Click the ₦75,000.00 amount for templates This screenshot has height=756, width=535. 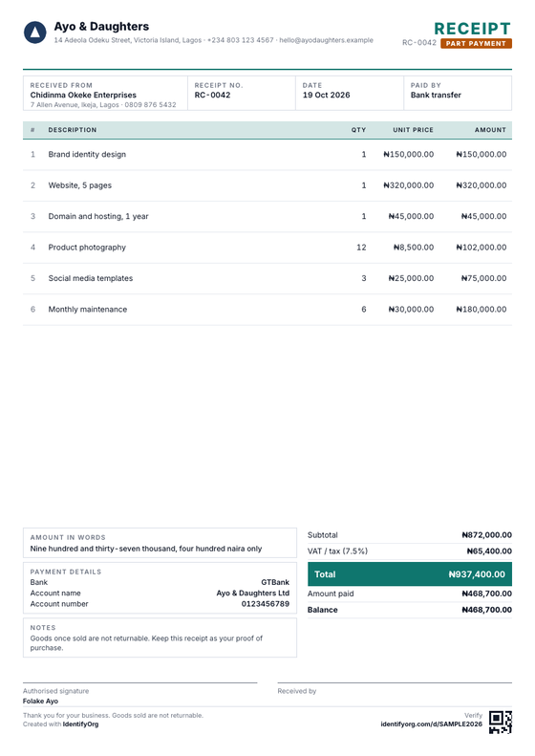coord(484,278)
